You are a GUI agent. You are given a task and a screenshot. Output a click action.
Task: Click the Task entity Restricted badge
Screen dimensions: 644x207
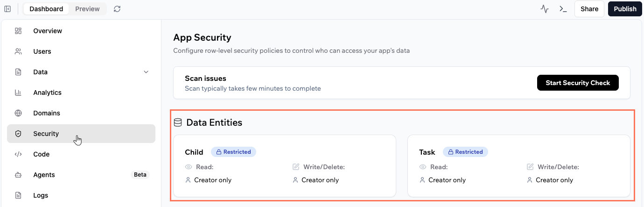465,152
